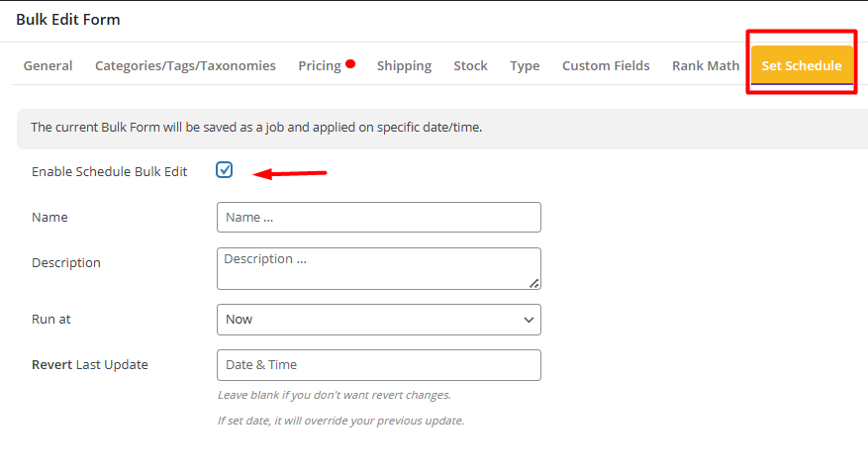
Task: Grab the Description textarea resize handle
Action: [533, 283]
